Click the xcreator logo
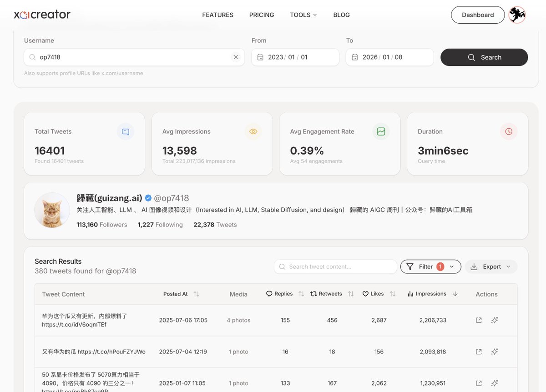 [x=42, y=15]
